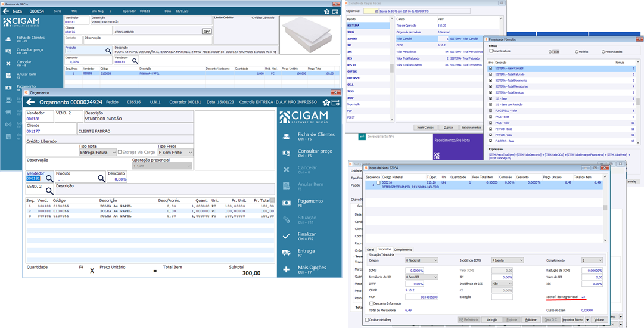
Task: Click Imposto list scrollbar in Regras Fiscais
Action: click(392, 69)
